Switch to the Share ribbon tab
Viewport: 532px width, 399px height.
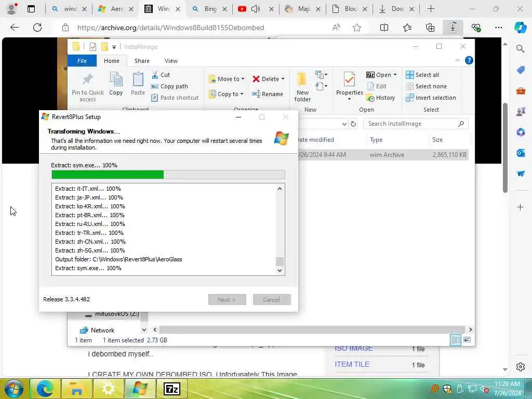[x=142, y=61]
